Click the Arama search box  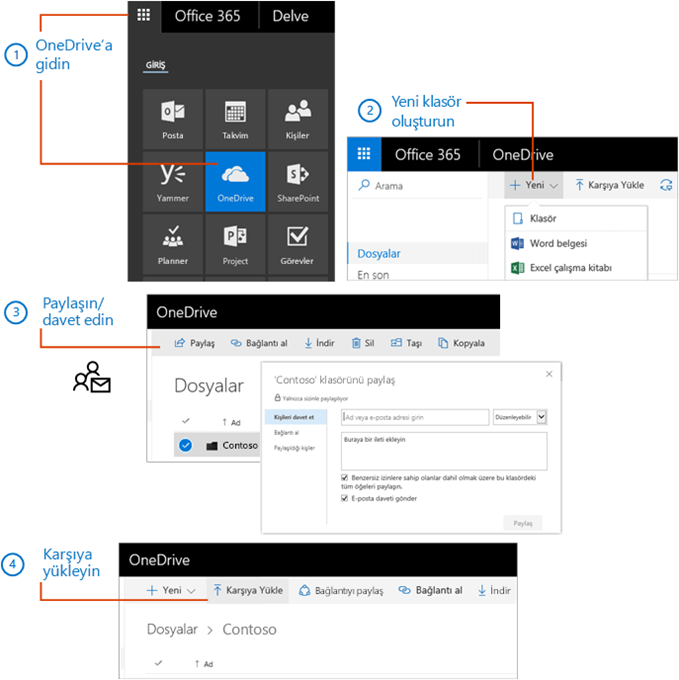tap(418, 186)
